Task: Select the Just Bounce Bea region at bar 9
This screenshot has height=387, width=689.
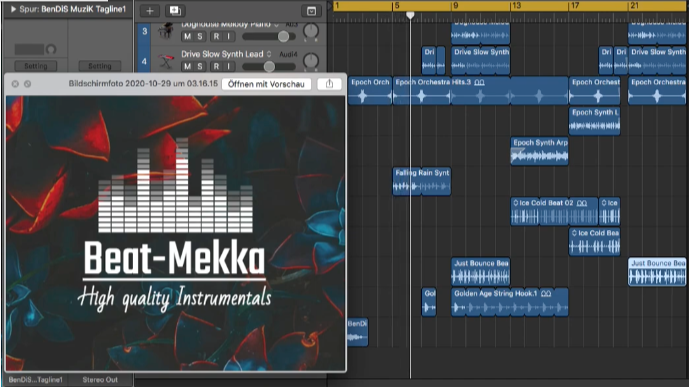Action: click(481, 271)
